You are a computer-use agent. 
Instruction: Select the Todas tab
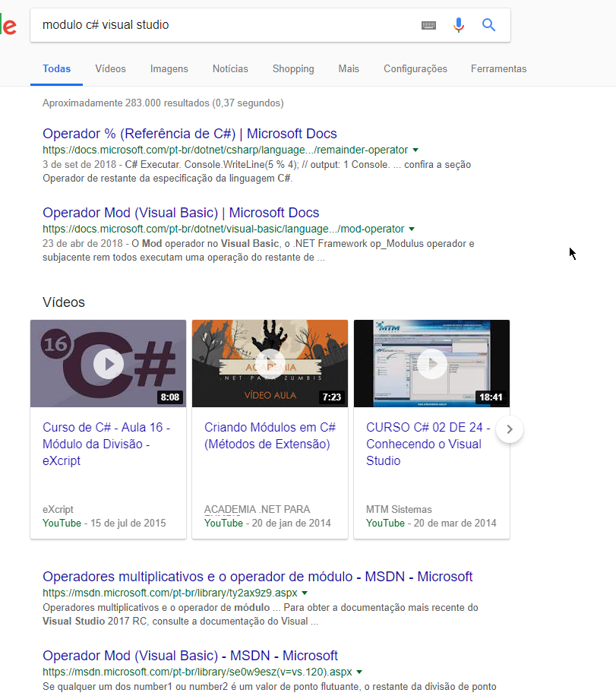pyautogui.click(x=57, y=69)
